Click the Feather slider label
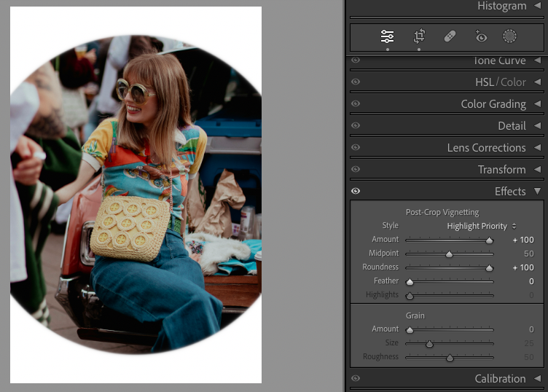Screen dimensions: 548x392 click(386, 281)
